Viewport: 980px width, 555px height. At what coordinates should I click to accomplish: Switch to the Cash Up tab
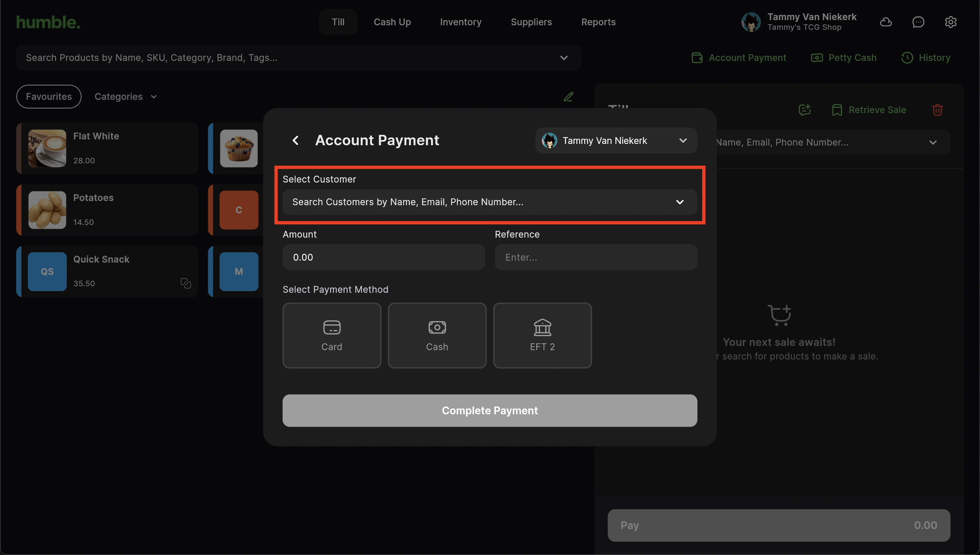[x=392, y=22]
